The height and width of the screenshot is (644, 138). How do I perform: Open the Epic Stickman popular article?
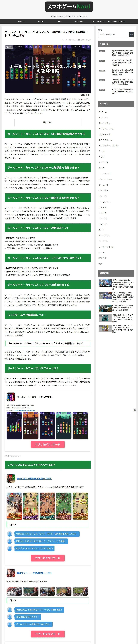[116, 53]
